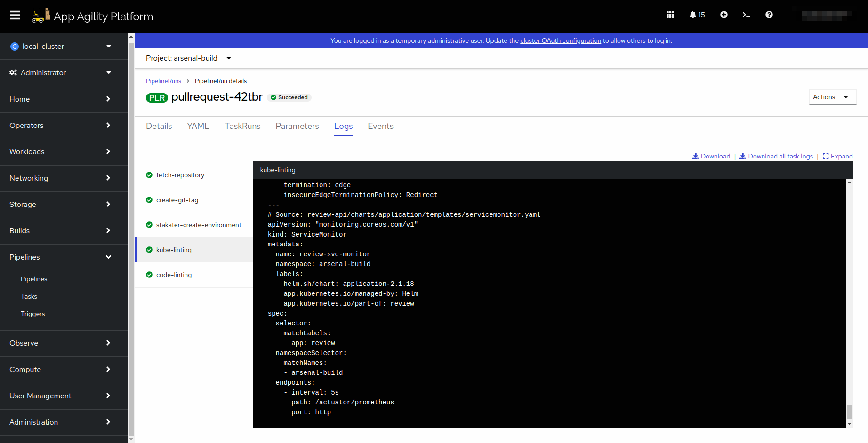Image resolution: width=868 pixels, height=443 pixels.
Task: Download all task logs
Action: 776,156
